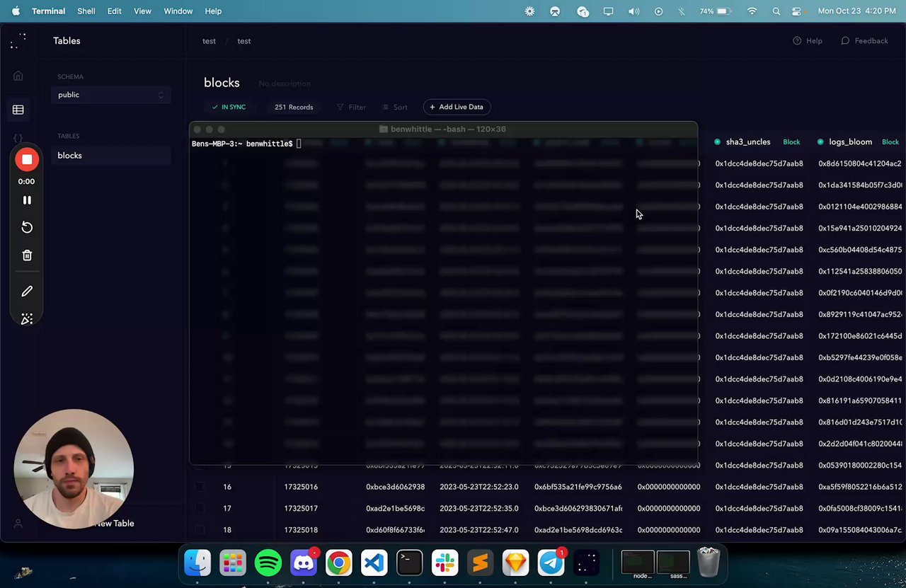Open the volume control in the menu bar

[x=633, y=11]
